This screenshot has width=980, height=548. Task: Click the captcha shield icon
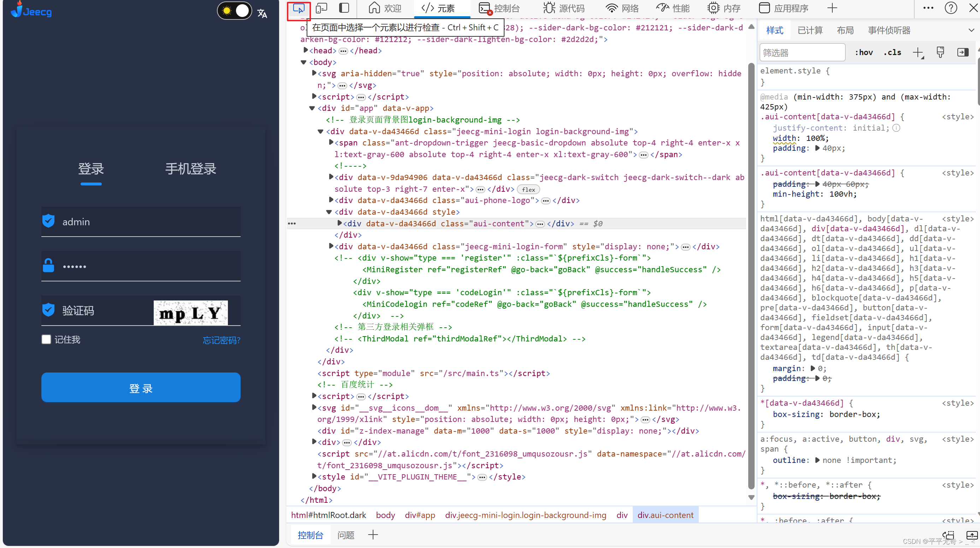[48, 310]
